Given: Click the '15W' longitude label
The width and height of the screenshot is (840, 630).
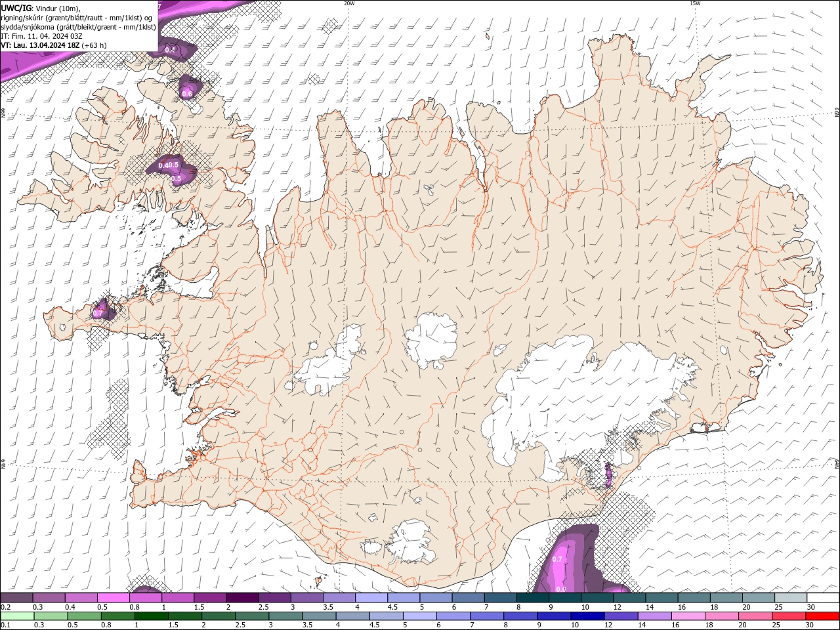Looking at the screenshot, I should [x=695, y=3].
